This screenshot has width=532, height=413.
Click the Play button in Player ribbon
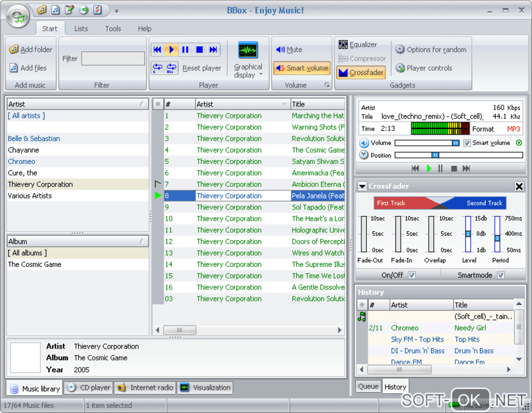(x=171, y=50)
